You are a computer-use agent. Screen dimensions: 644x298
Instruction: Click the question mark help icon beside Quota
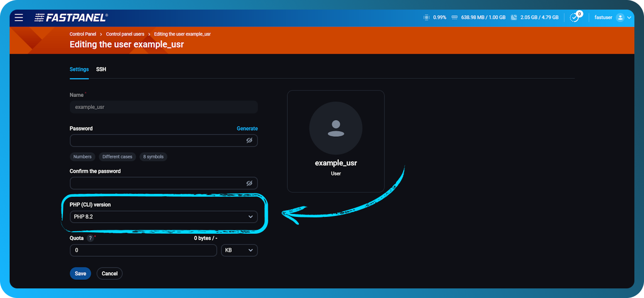point(90,238)
